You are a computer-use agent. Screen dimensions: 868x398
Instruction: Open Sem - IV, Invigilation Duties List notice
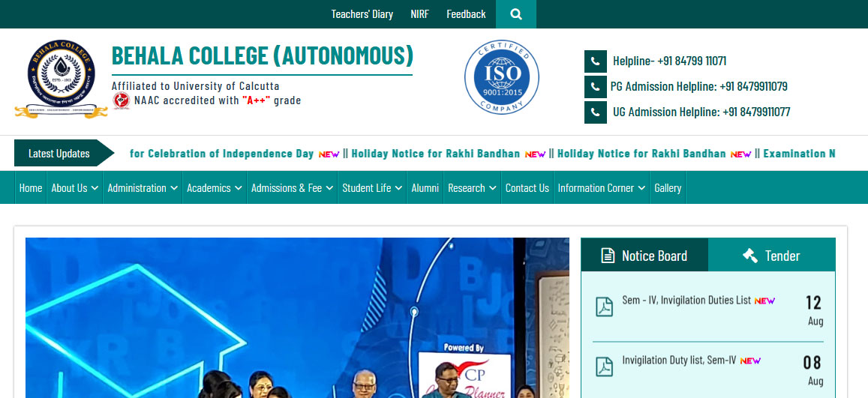pyautogui.click(x=686, y=300)
